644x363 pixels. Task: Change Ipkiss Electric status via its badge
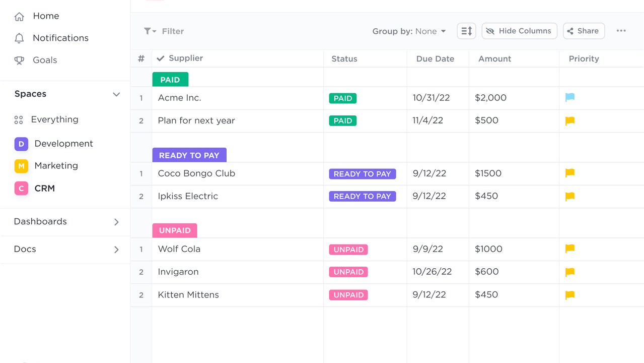click(x=362, y=196)
